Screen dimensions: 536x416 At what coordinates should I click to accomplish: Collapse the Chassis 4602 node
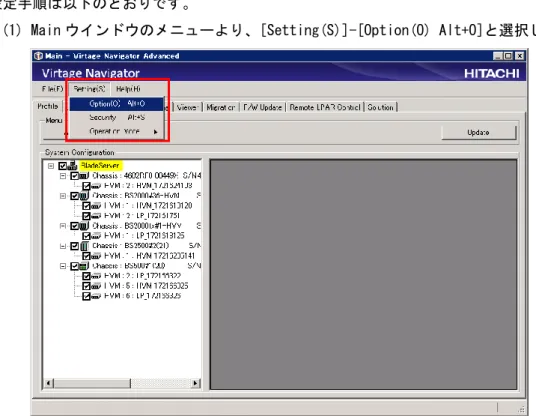point(63,176)
